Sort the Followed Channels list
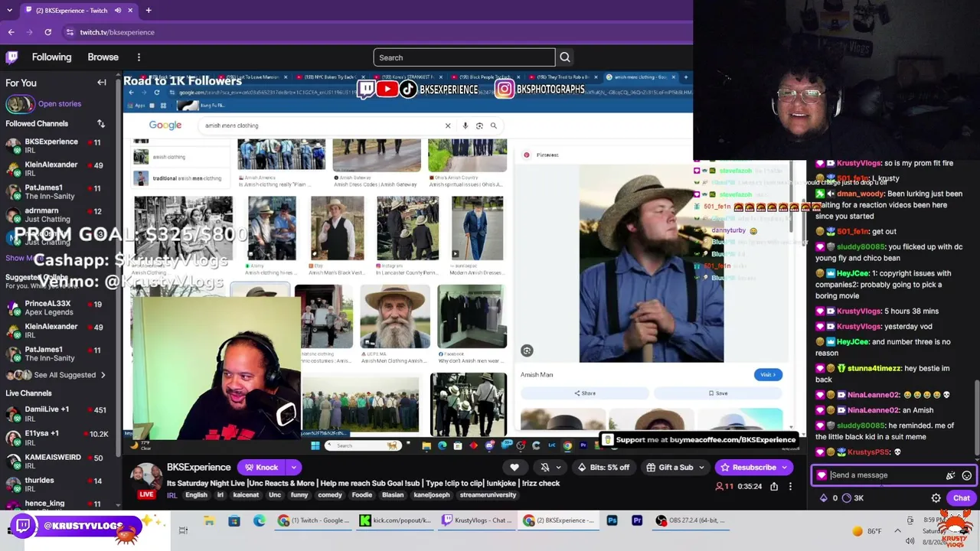980x551 pixels. coord(101,123)
